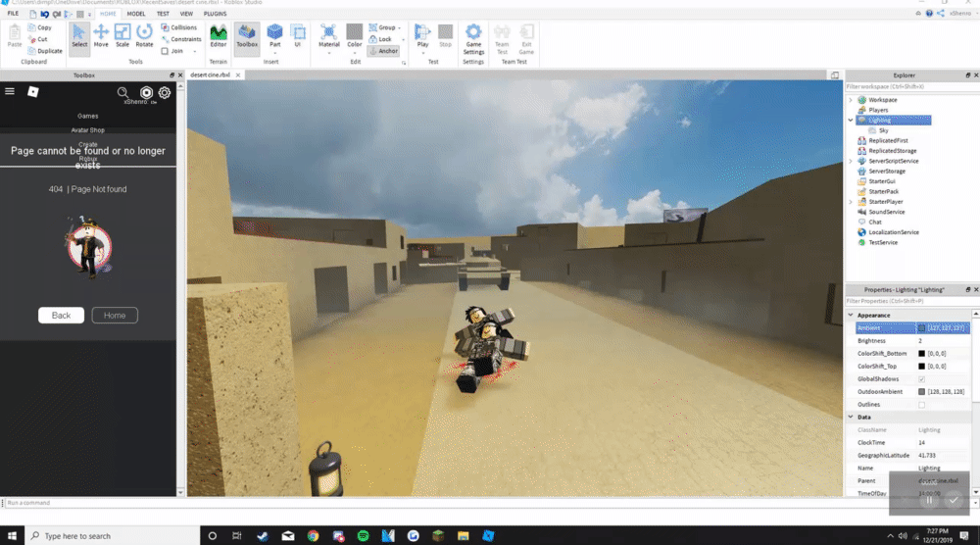Screen dimensions: 980x545
Task: Collapse the Data properties section
Action: (851, 417)
